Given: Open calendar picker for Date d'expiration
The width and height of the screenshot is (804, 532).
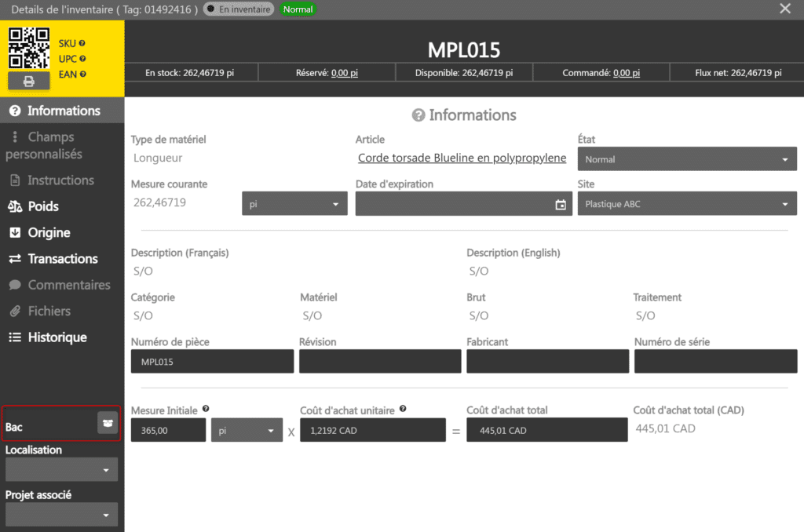Looking at the screenshot, I should [561, 205].
